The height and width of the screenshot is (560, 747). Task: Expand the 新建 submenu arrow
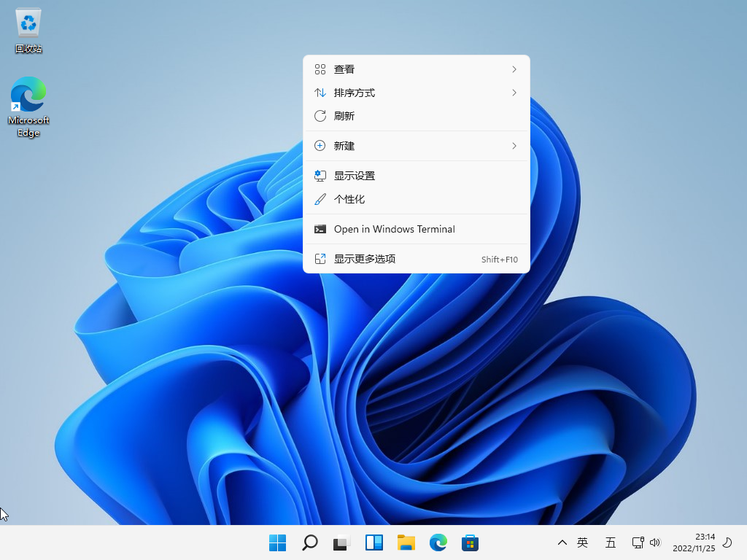(514, 146)
